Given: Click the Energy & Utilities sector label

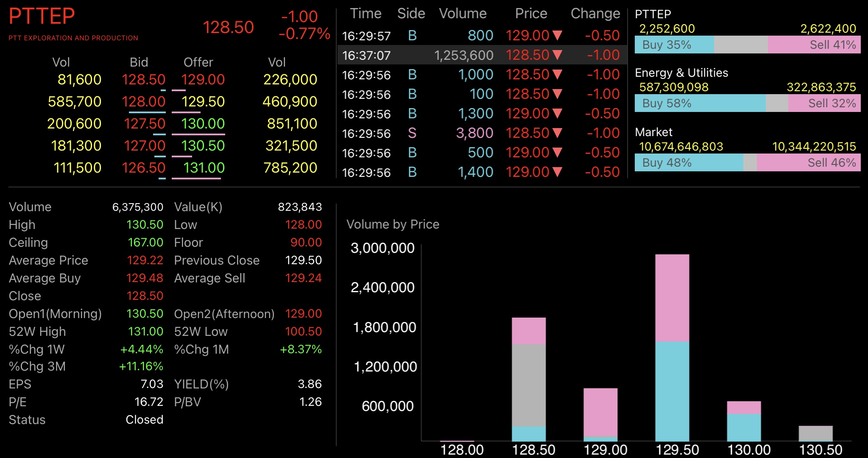Looking at the screenshot, I should [x=681, y=73].
